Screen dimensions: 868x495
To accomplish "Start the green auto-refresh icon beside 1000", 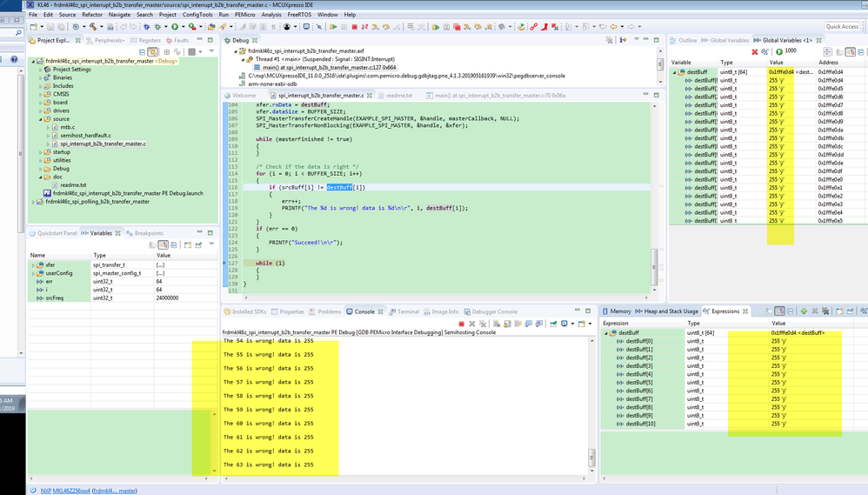I will 778,52.
